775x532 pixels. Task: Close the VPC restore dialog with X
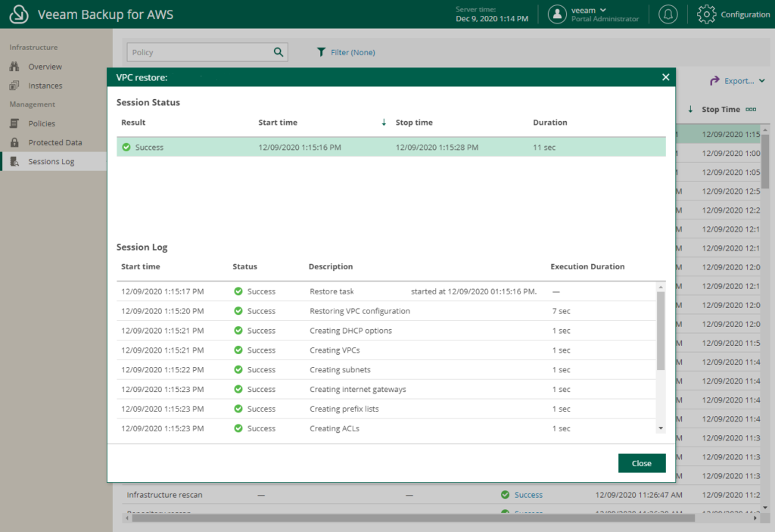666,77
